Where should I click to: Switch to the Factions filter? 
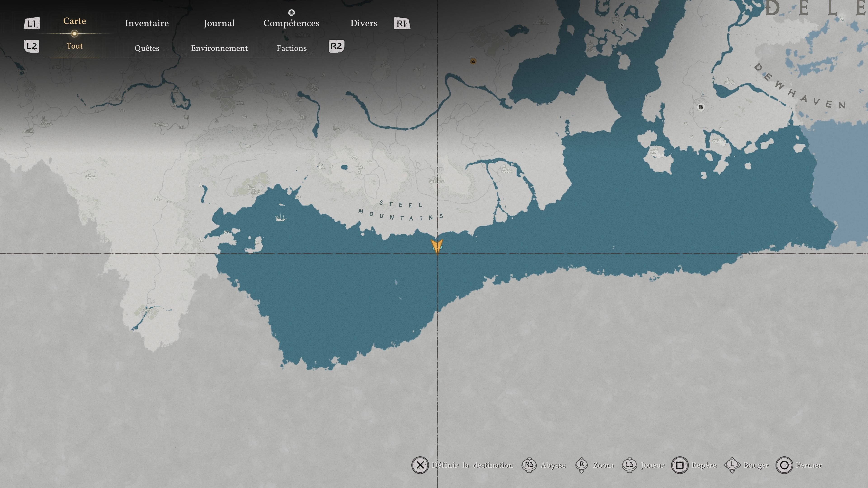pos(292,48)
